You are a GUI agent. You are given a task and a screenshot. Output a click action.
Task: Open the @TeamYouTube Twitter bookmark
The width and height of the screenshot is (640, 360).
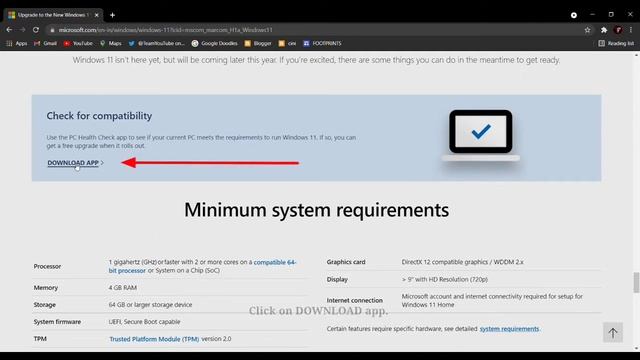pos(156,43)
